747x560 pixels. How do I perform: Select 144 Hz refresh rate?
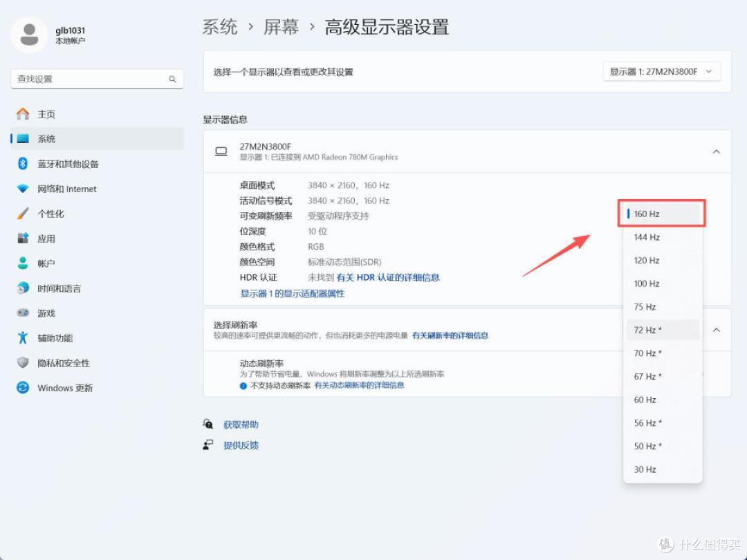coord(662,237)
